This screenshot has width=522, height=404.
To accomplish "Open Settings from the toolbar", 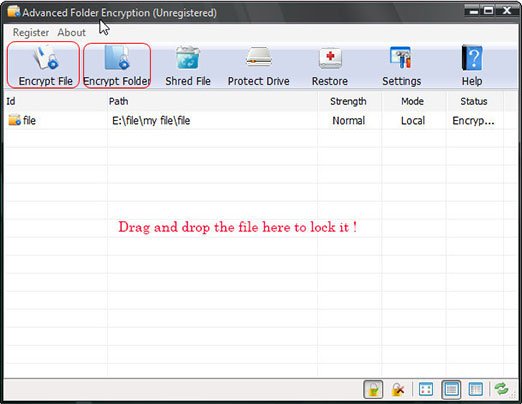I will (x=401, y=66).
